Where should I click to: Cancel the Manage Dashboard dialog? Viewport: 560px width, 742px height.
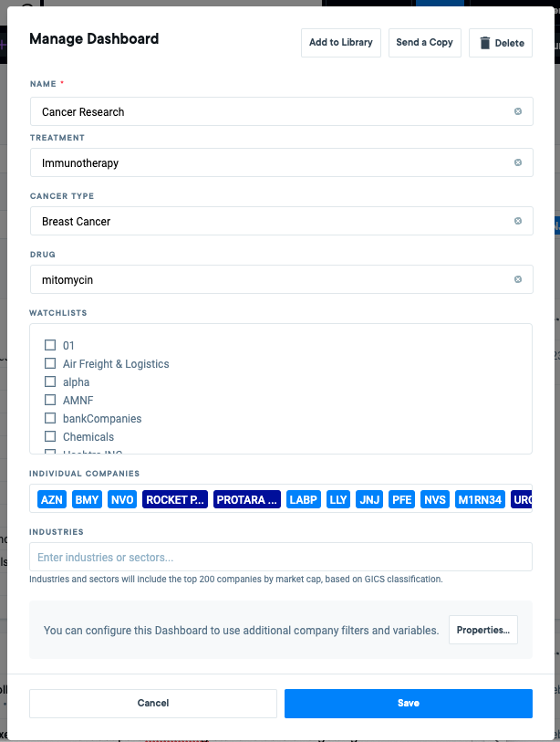(x=153, y=703)
